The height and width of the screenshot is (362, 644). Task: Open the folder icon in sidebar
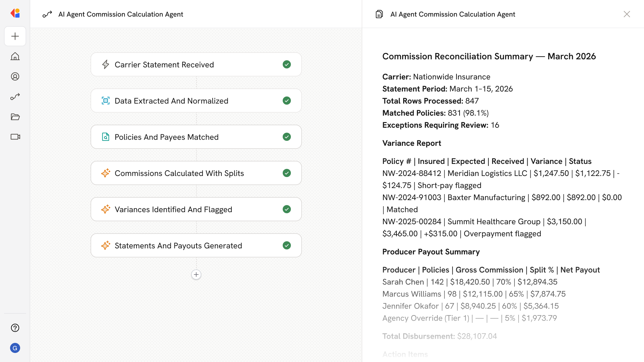(15, 117)
